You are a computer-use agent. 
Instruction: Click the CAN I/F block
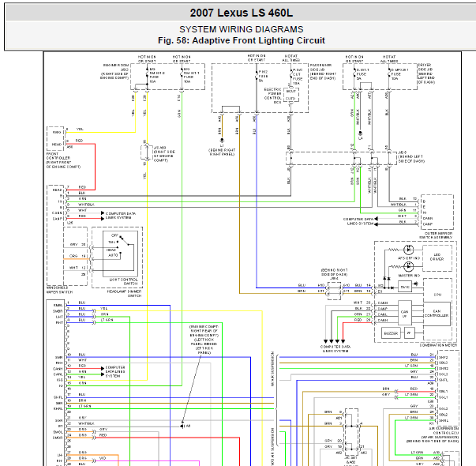405,313
